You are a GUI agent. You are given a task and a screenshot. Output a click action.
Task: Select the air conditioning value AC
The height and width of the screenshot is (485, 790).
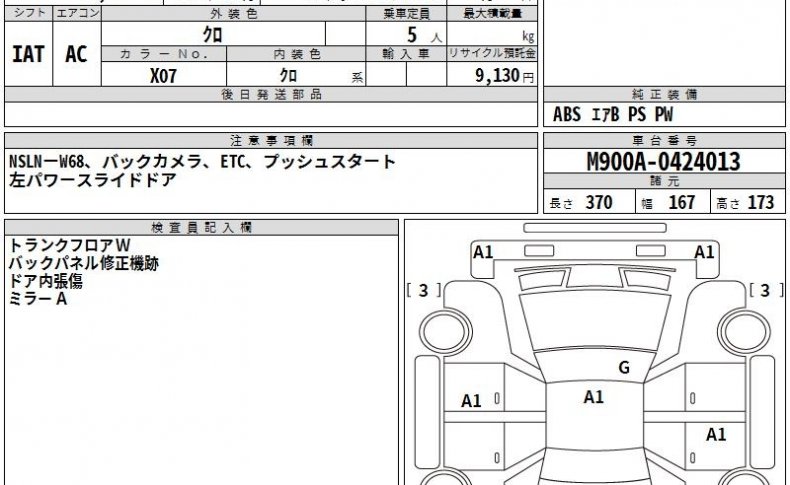click(x=76, y=54)
